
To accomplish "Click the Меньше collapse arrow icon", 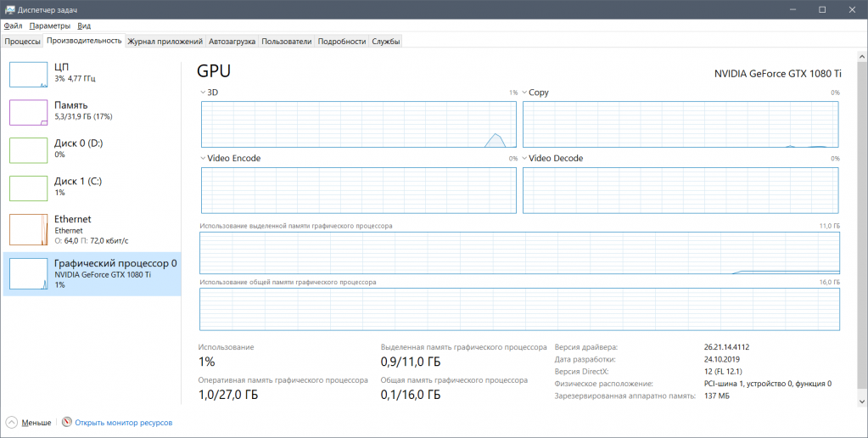I will (12, 422).
